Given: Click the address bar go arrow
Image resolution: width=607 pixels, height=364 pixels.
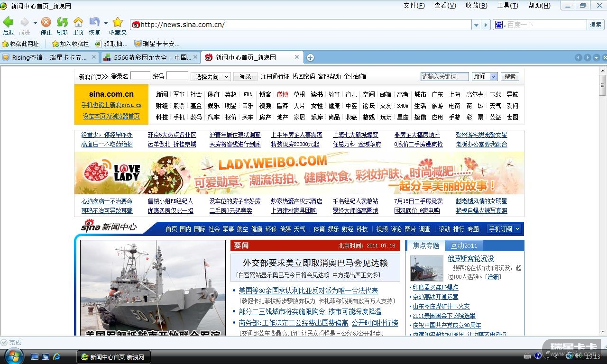Looking at the screenshot, I should tap(486, 25).
